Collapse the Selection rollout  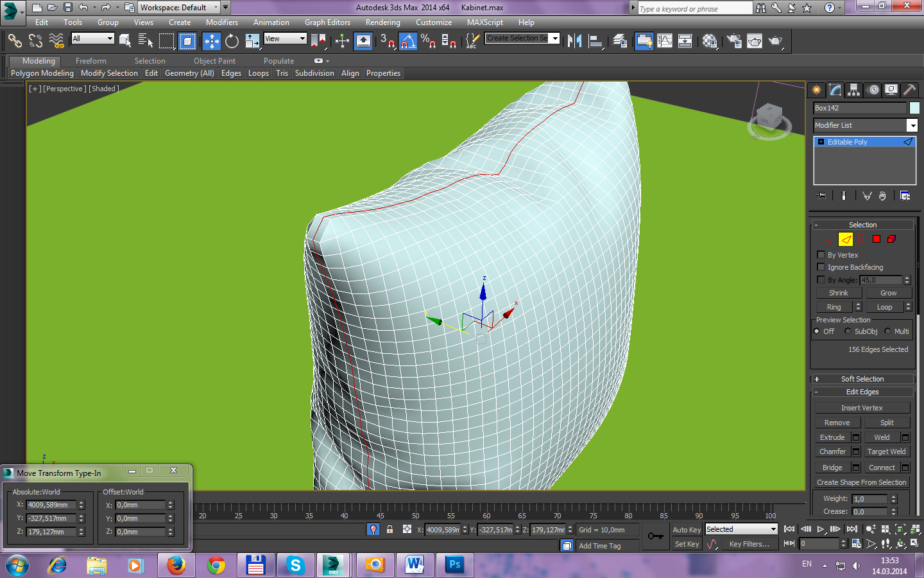pos(862,225)
